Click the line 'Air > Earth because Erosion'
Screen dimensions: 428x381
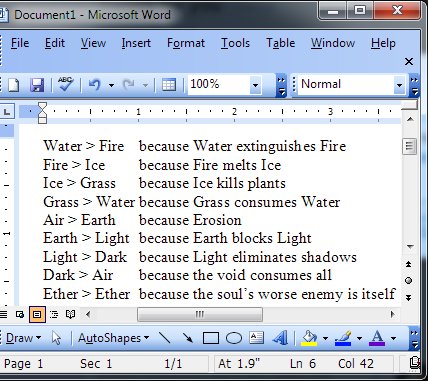coord(142,220)
